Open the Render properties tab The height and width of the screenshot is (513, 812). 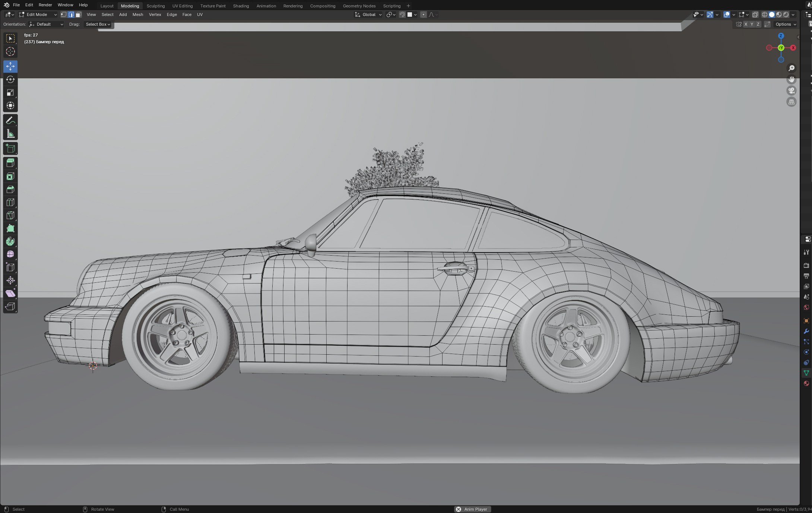806,265
